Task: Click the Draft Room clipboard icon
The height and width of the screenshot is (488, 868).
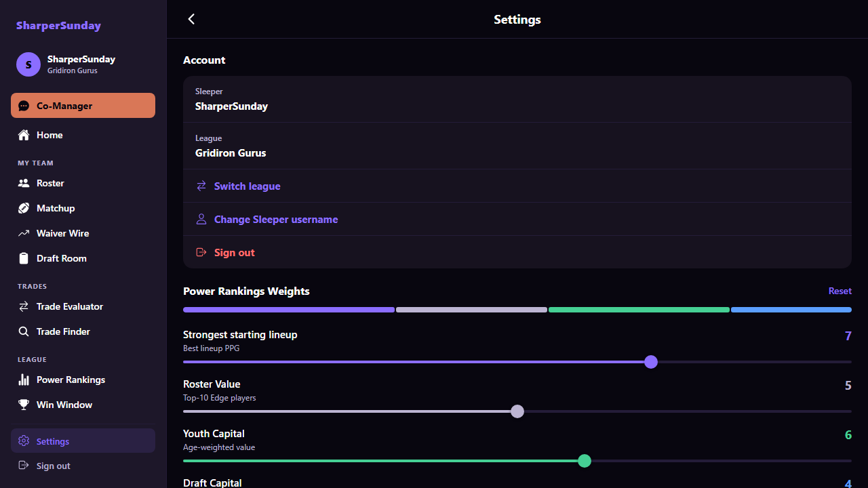Action: pos(24,258)
